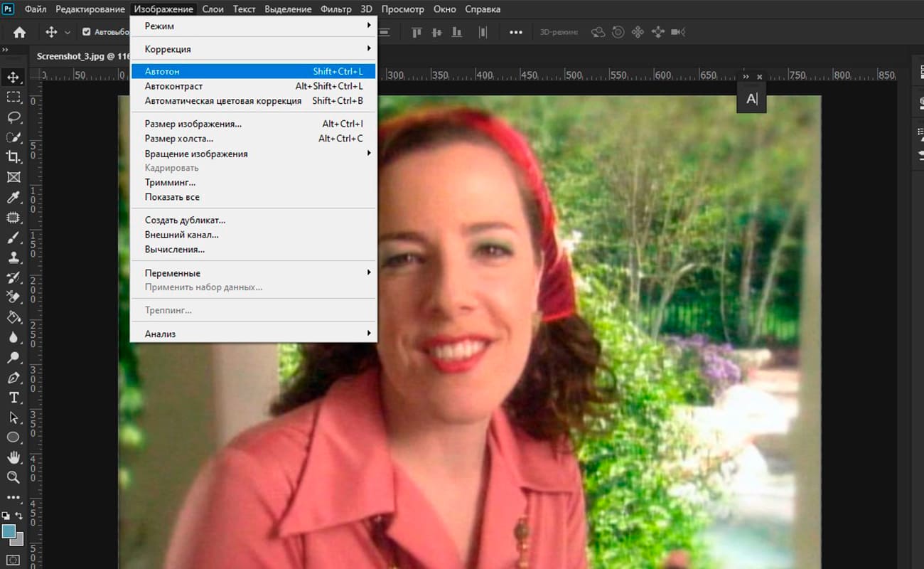Choose Автотон from the menu

point(254,71)
